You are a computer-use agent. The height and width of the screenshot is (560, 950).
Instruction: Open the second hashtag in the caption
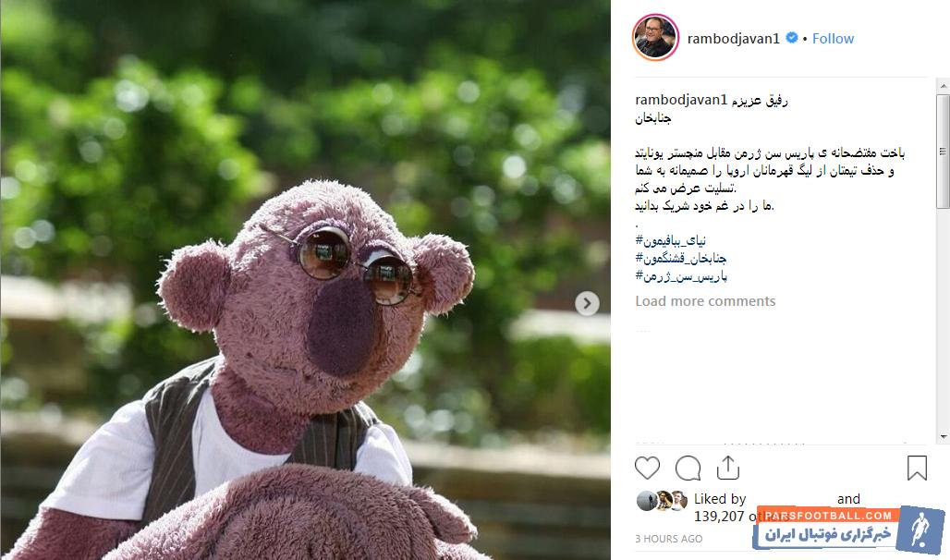coord(680,259)
